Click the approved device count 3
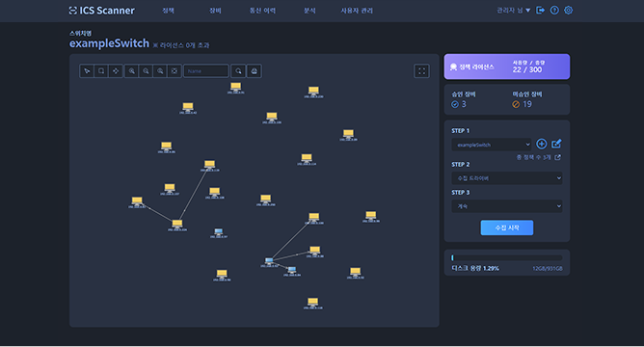Viewport: 644px width, 347px height. pos(464,104)
